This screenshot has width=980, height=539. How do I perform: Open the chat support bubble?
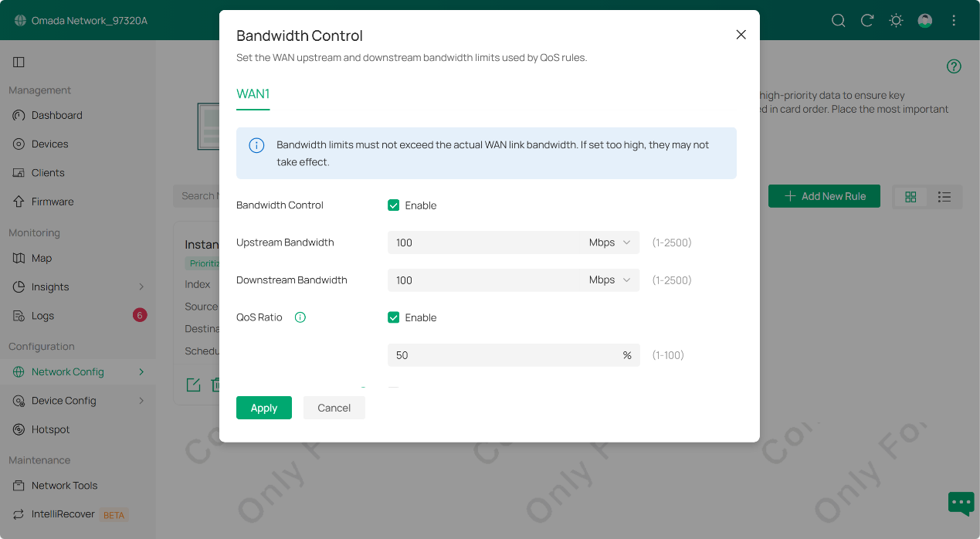pyautogui.click(x=960, y=503)
